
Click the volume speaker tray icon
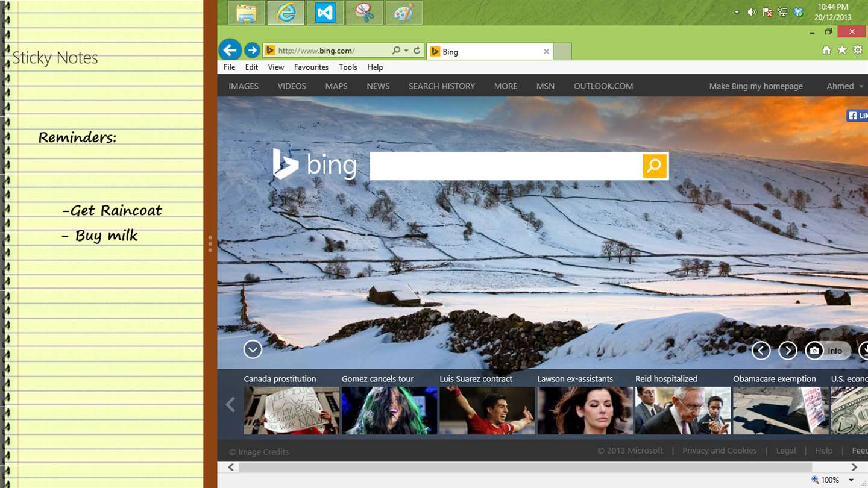(752, 12)
